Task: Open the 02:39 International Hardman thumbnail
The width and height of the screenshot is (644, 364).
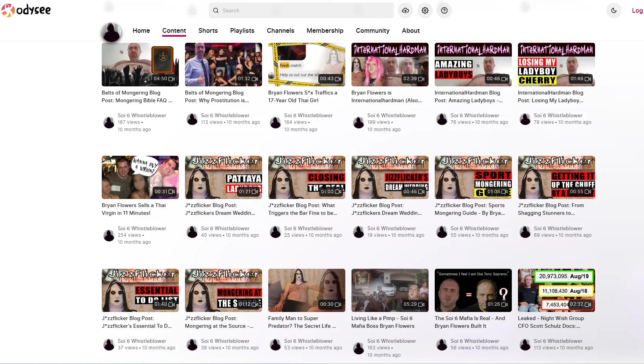Action: coord(390,64)
